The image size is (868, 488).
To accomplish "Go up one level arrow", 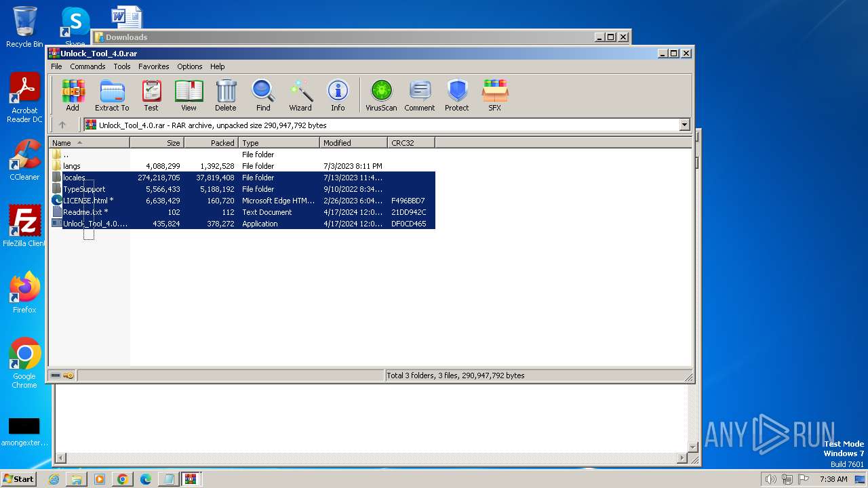I will point(62,125).
